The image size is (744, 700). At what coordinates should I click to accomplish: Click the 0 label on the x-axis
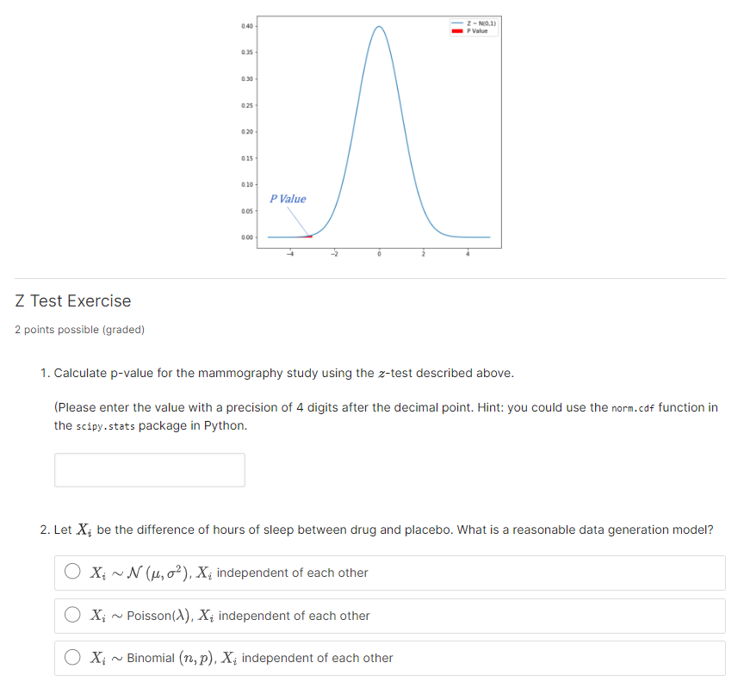coord(379,253)
